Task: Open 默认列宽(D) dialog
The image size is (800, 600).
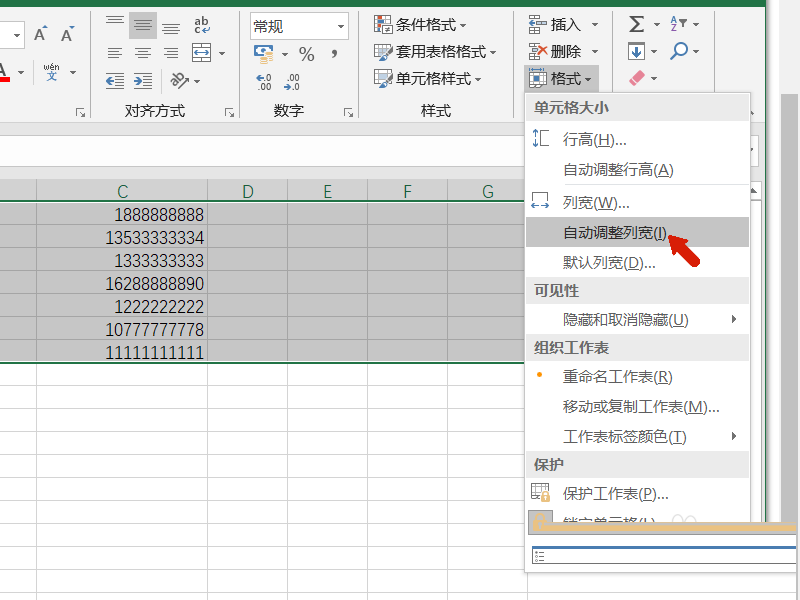Action: tap(637, 262)
